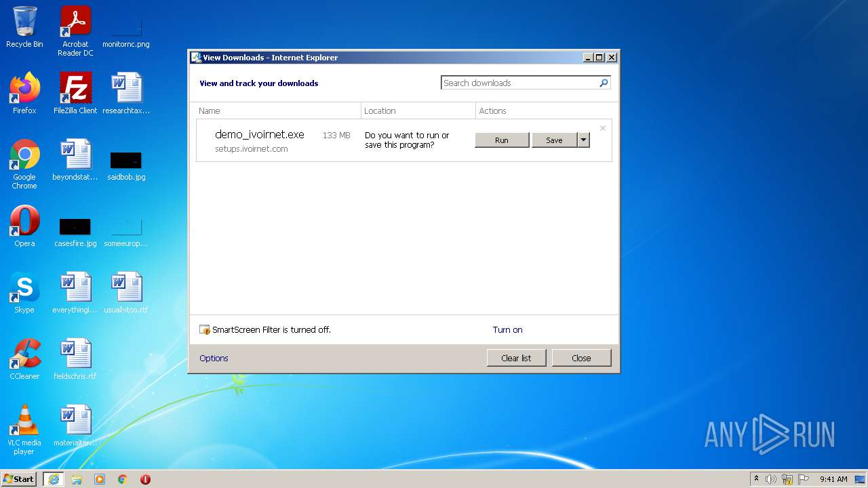
Task: Open the Options link in downloads window
Action: (x=214, y=359)
